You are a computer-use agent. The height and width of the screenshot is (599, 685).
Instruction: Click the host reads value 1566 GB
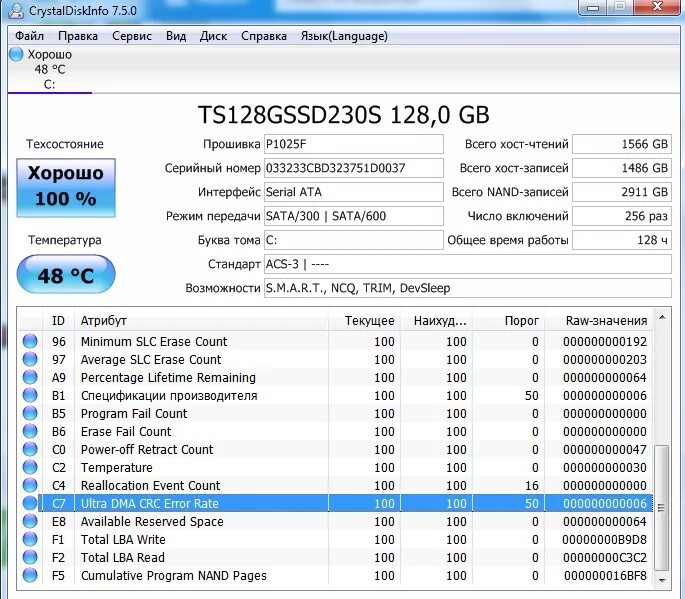tap(622, 144)
